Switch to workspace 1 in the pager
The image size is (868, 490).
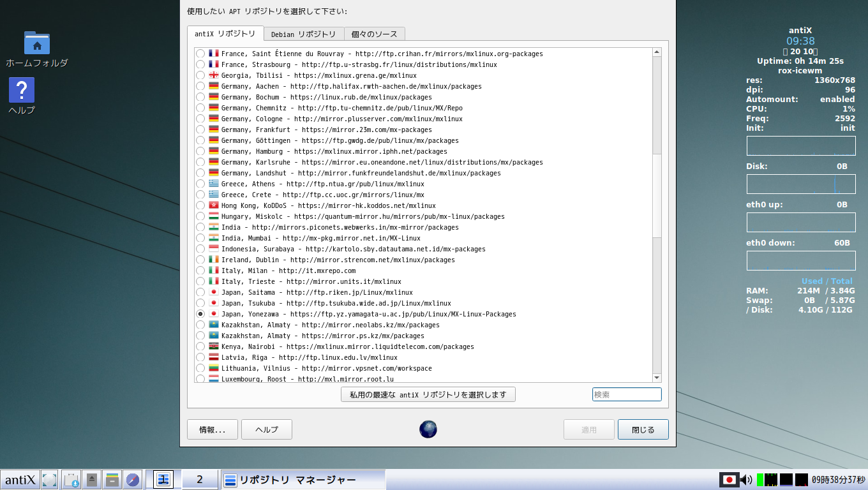pos(163,480)
